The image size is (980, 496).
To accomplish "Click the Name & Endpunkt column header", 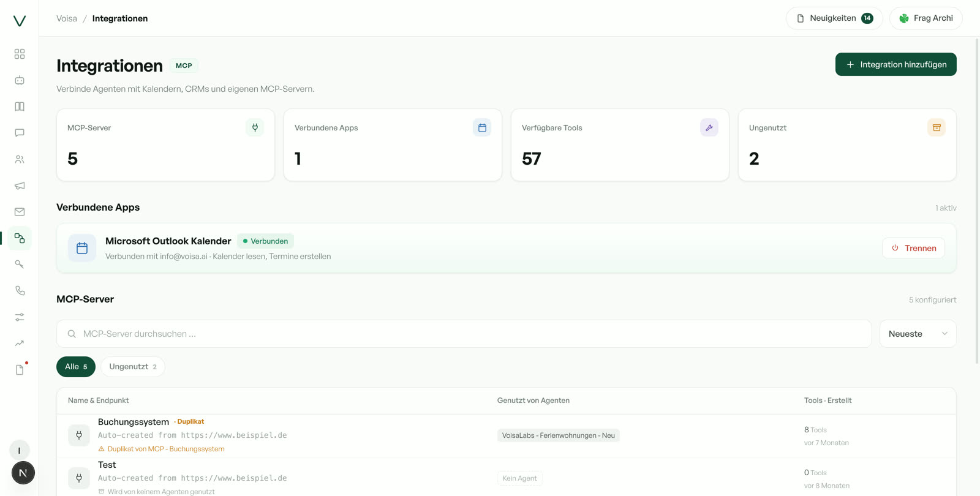I will pyautogui.click(x=98, y=400).
